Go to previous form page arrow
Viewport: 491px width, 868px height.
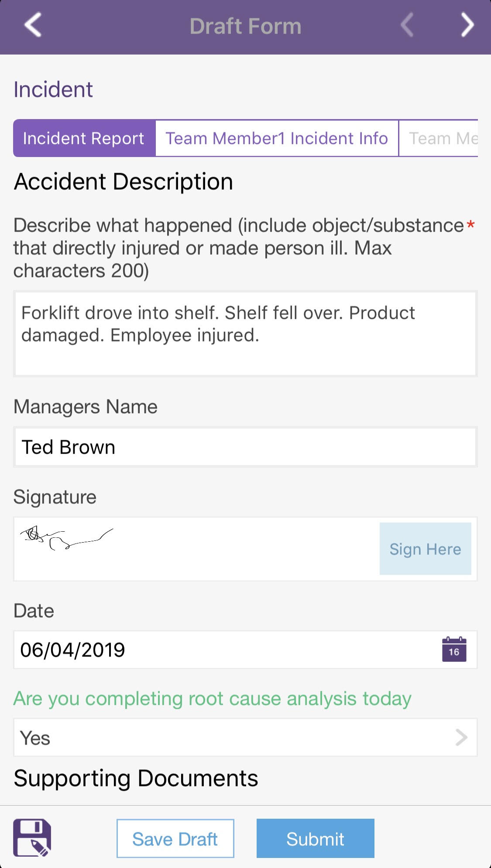(x=407, y=25)
